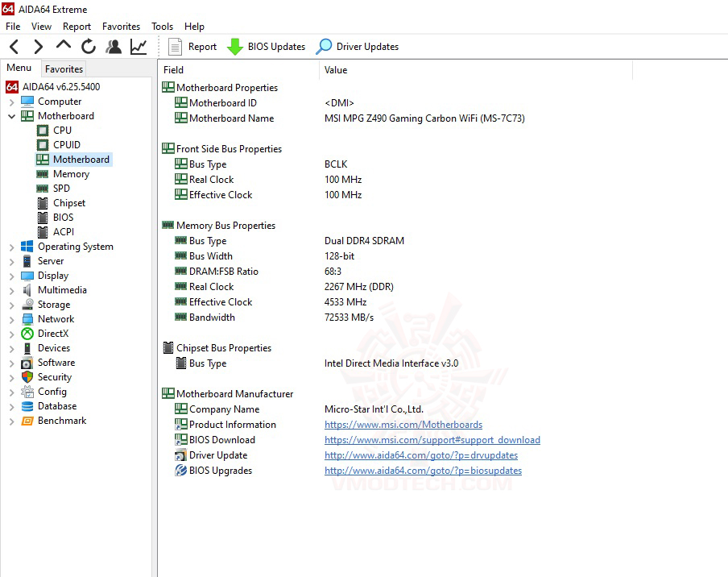The height and width of the screenshot is (577, 728).
Task: Click the Database tree icon
Action: coord(27,406)
